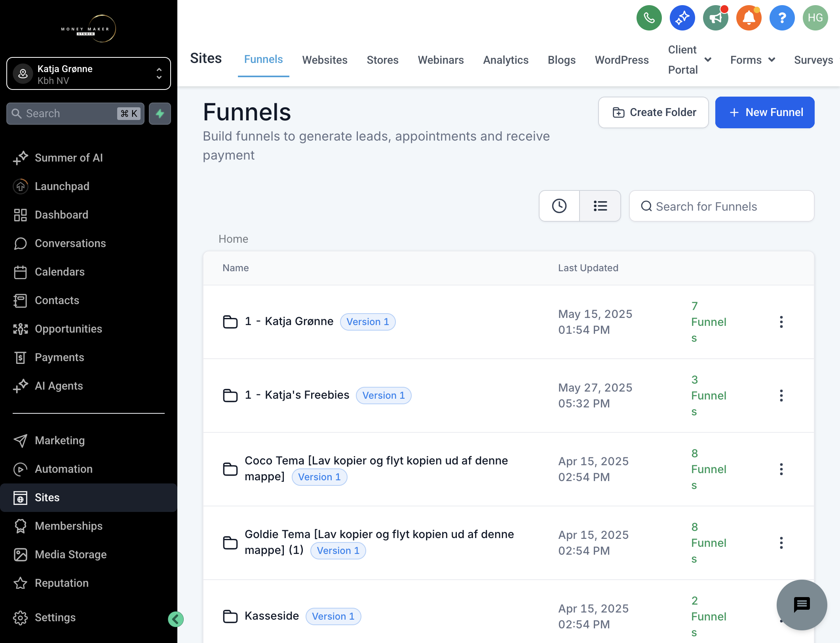Click the Search for Funnels field
840x643 pixels.
coord(722,206)
